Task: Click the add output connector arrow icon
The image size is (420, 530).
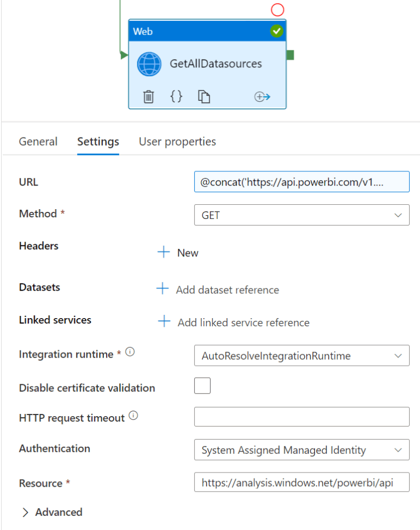Action: pyautogui.click(x=262, y=96)
